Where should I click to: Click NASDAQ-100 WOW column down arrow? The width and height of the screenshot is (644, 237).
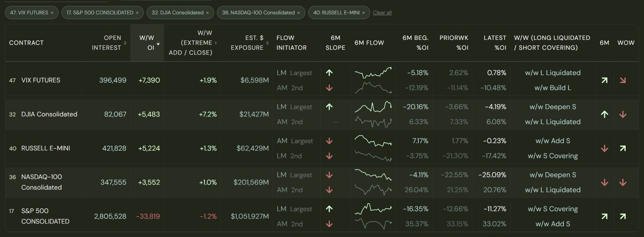622,183
